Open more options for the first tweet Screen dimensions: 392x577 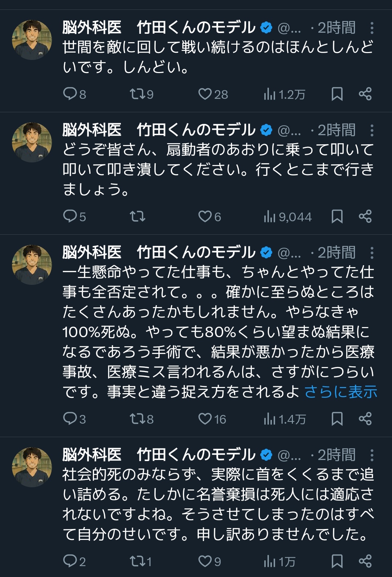372,28
